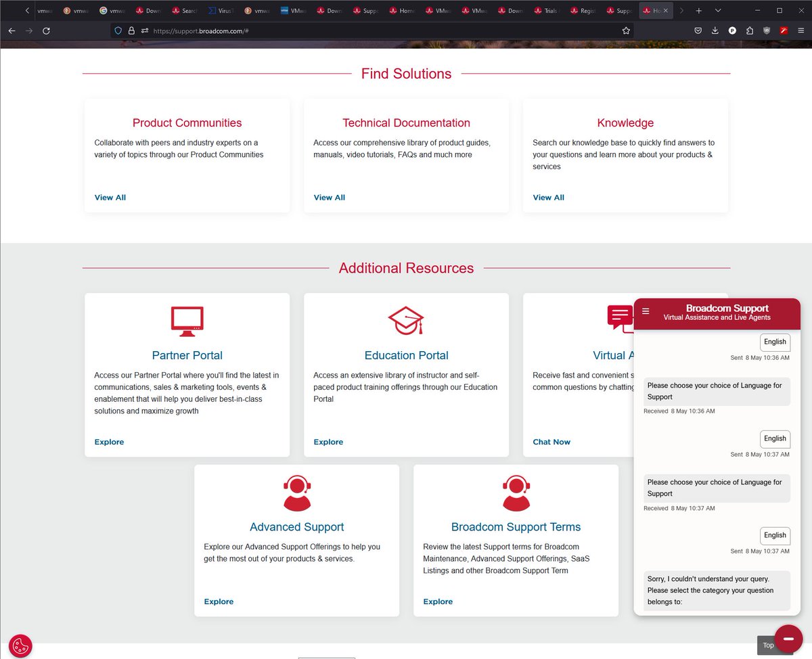Click View All under Knowledge
This screenshot has width=812, height=659.
549,198
